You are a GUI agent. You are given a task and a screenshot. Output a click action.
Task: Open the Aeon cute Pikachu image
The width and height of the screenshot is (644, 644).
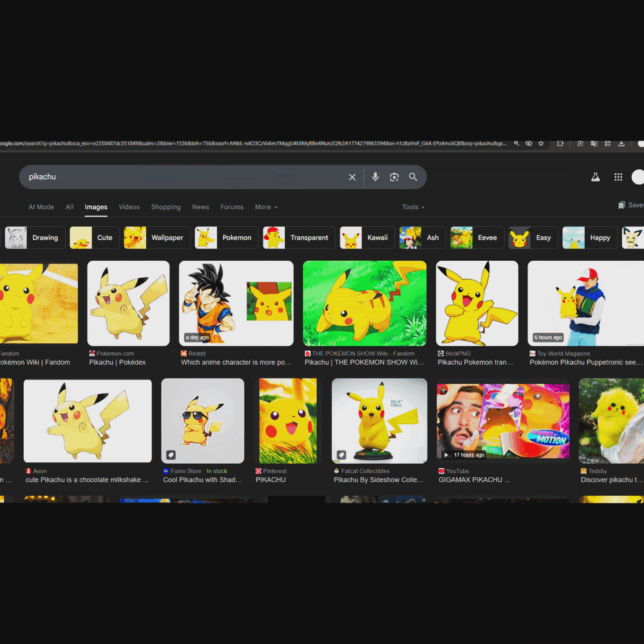pos(88,421)
